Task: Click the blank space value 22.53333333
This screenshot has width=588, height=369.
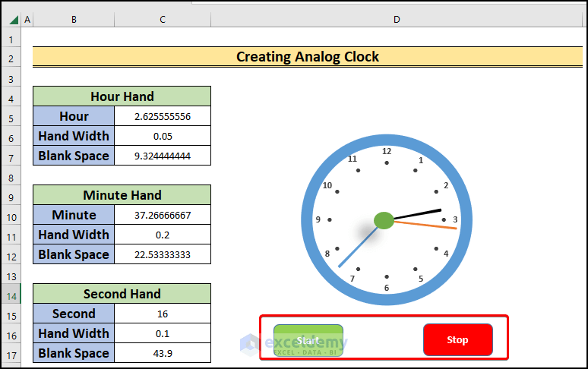Action: pos(163,254)
